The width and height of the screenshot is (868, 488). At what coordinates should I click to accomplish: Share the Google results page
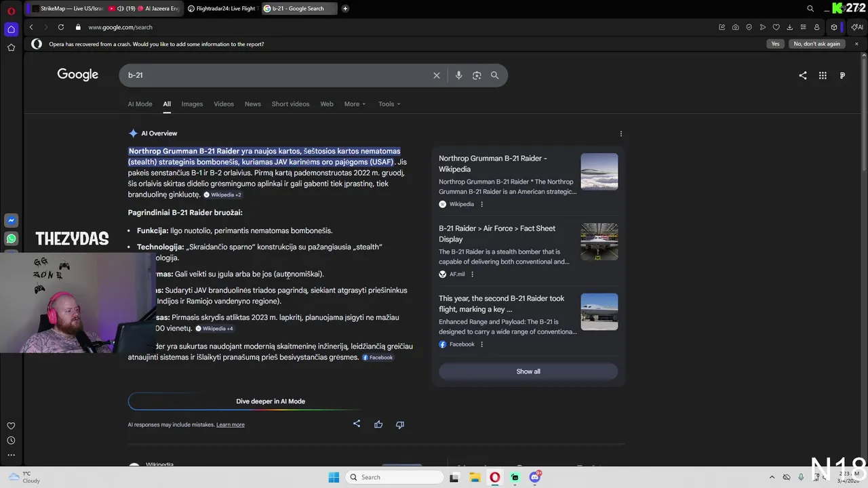click(803, 75)
